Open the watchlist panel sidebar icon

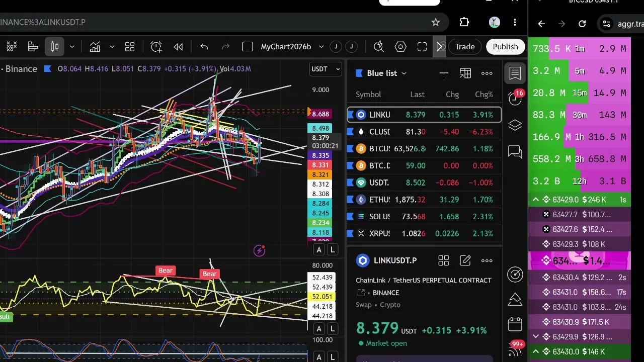(x=515, y=73)
